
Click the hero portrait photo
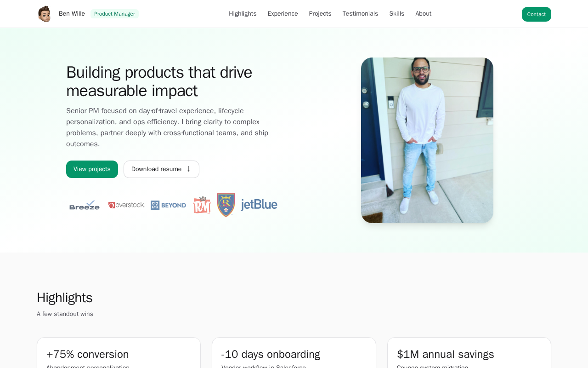tap(427, 140)
